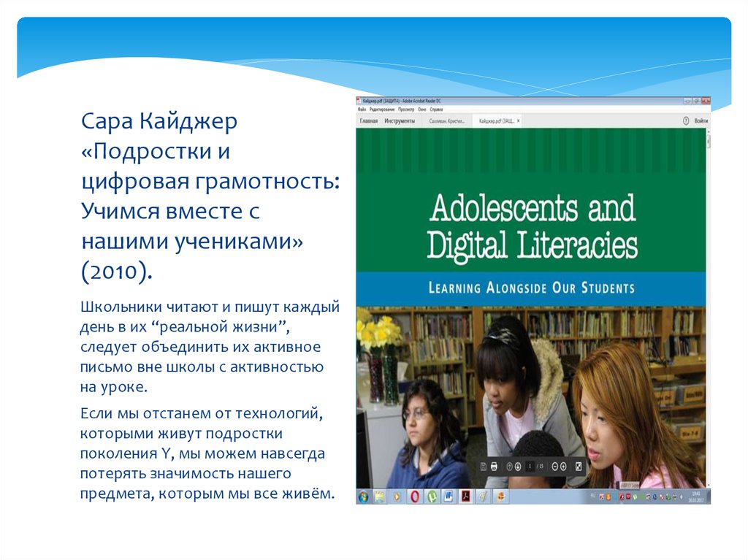Open the help question mark icon

point(686,120)
